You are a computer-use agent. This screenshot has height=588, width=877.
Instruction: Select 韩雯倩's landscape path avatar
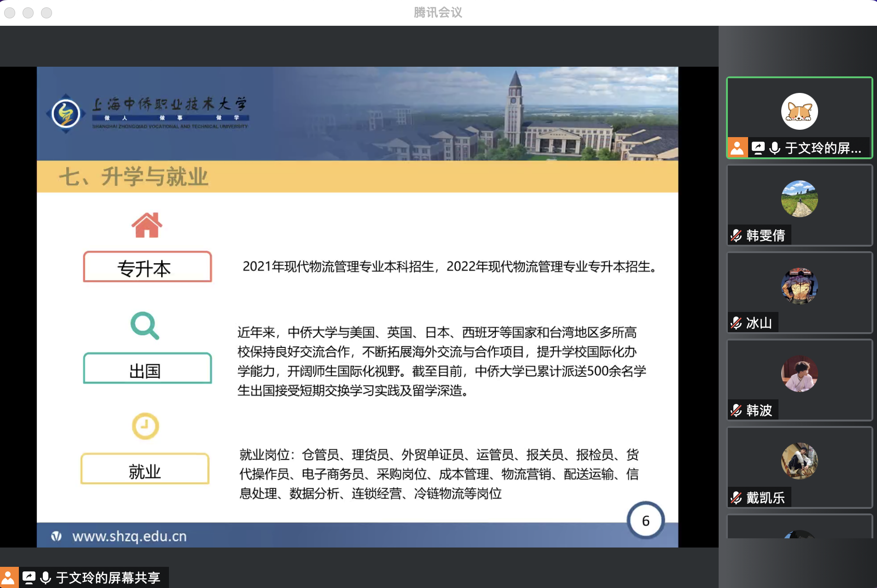coord(799,199)
